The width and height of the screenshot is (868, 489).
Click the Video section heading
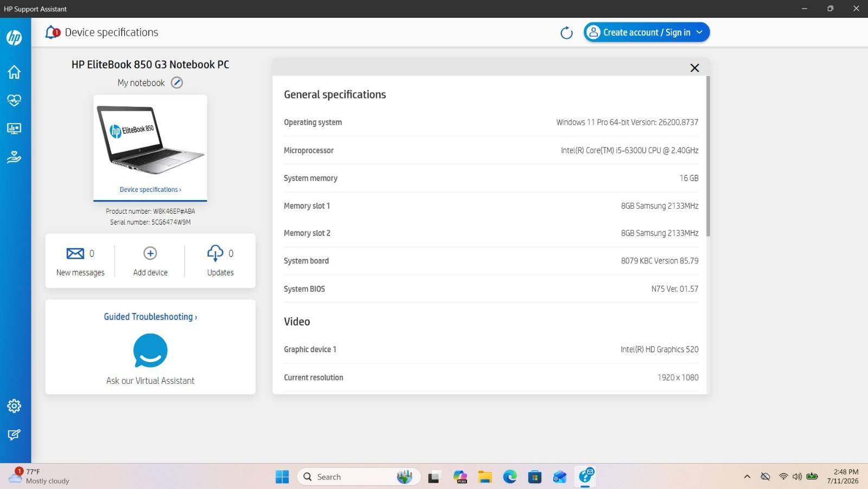(297, 322)
